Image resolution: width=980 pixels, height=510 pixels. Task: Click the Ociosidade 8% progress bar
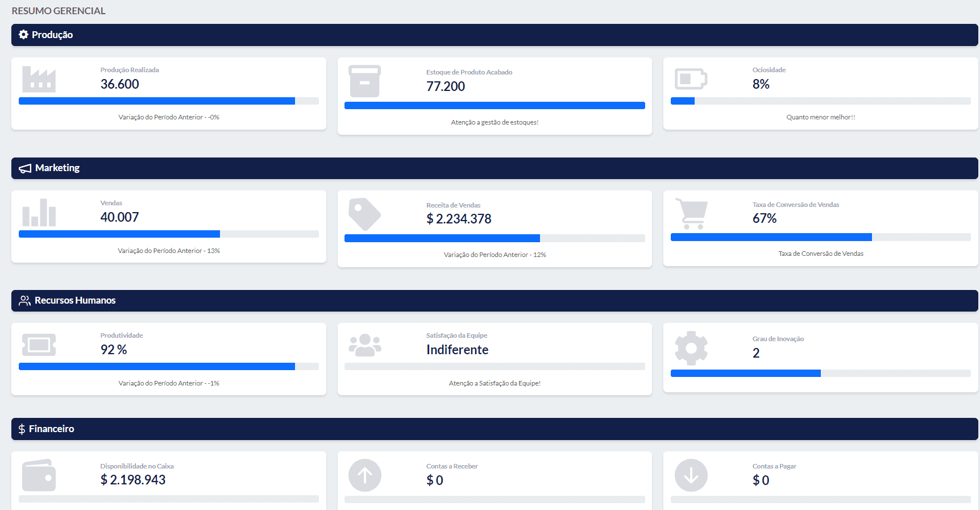tap(820, 101)
